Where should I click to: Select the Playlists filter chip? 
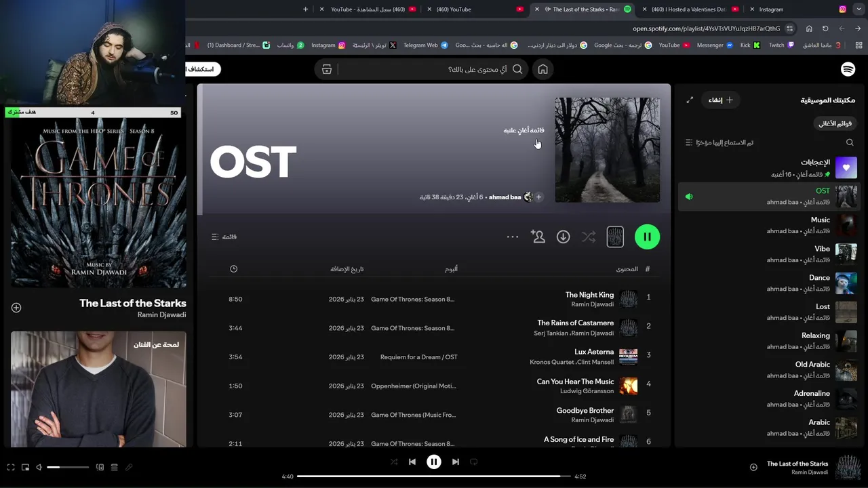tap(835, 123)
